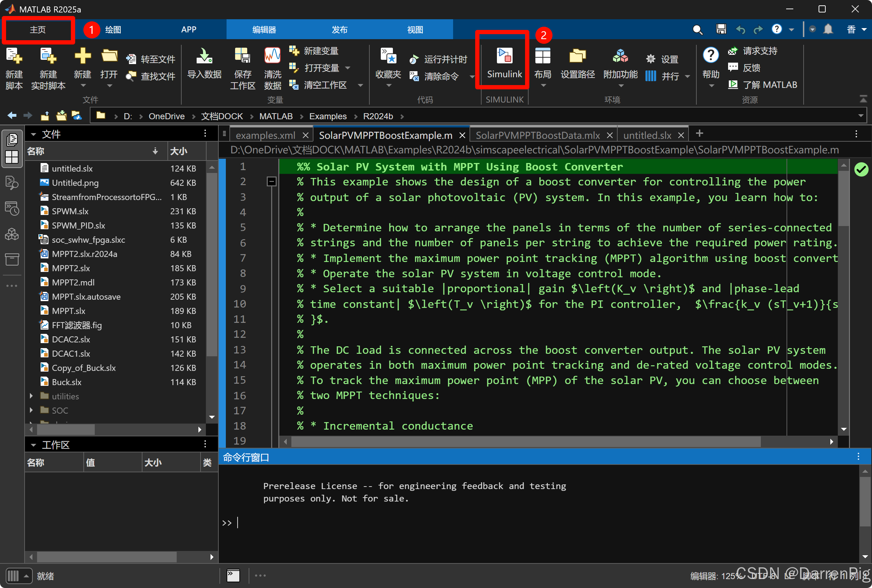Collapse the code section fold marker
The height and width of the screenshot is (588, 872).
click(x=271, y=182)
